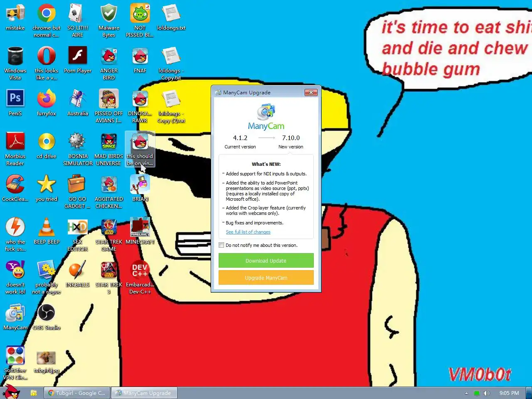Click the SoftEther VPN Clie... icon
Screen dimensions: 532x399
click(x=15, y=356)
